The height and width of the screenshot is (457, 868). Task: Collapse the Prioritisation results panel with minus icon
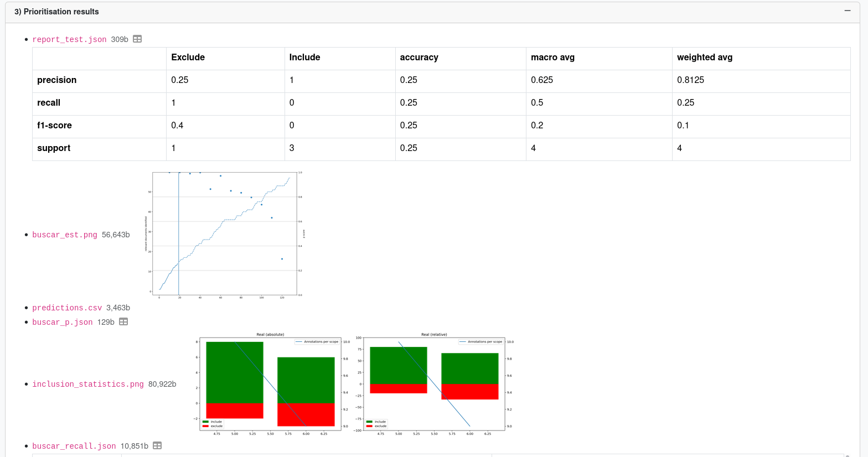tap(847, 11)
